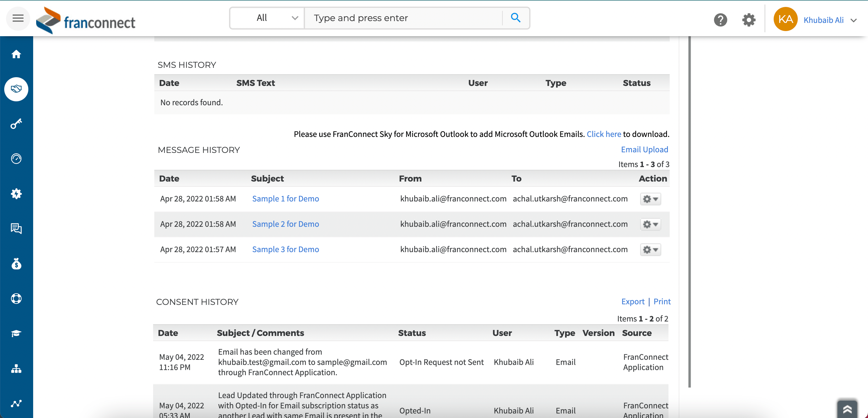Click the Date header in Message History

coord(169,178)
